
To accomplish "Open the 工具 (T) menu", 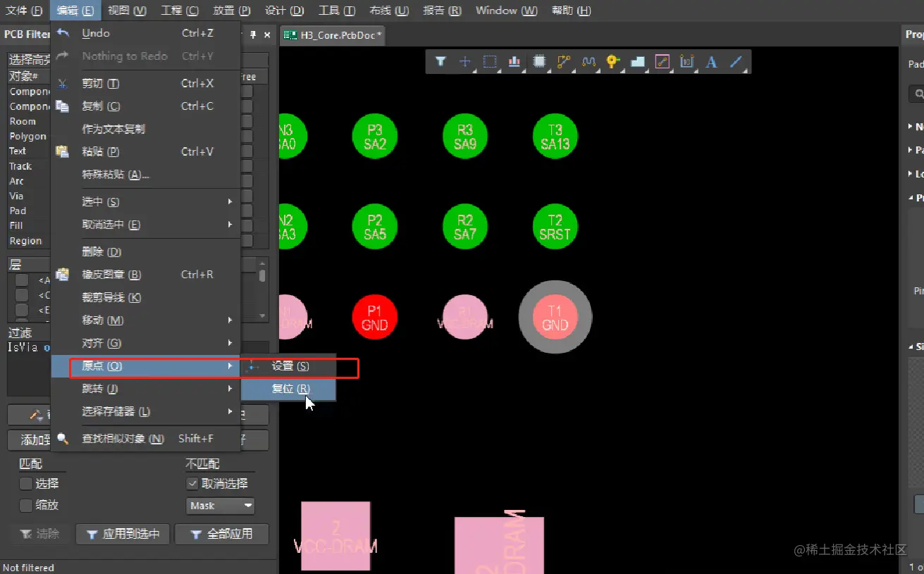I will tap(337, 11).
